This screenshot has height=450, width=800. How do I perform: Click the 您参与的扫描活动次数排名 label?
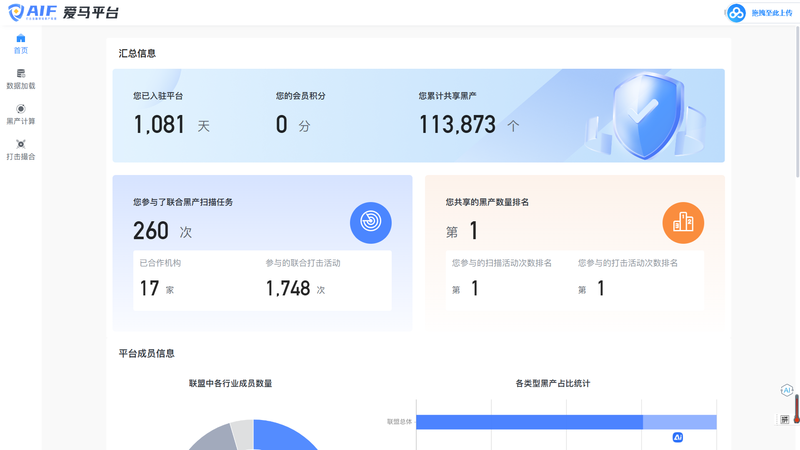[502, 263]
